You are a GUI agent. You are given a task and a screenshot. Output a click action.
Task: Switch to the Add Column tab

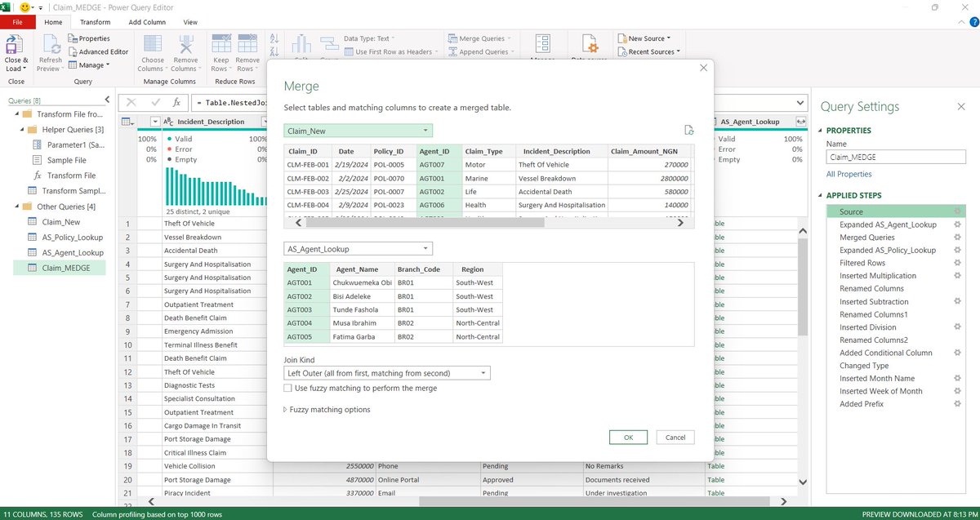point(147,22)
